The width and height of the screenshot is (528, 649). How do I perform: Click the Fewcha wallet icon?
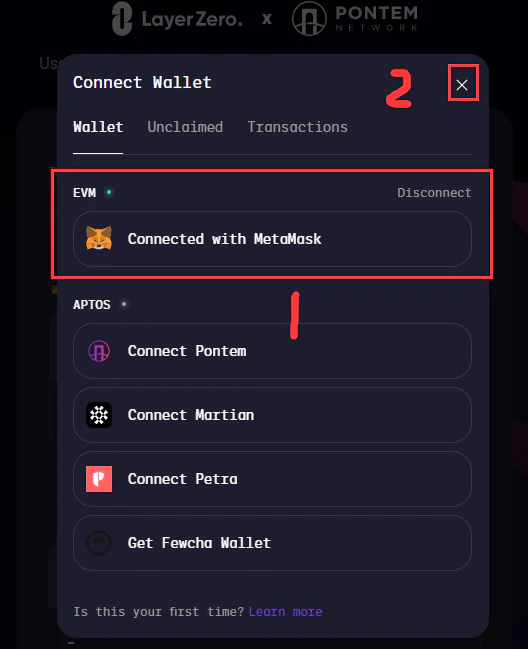(99, 543)
